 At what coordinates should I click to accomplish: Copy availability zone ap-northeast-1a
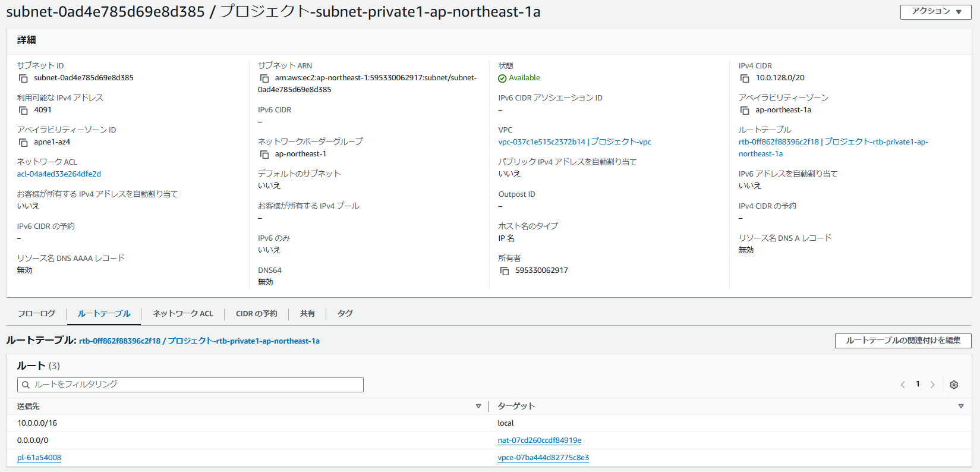745,111
